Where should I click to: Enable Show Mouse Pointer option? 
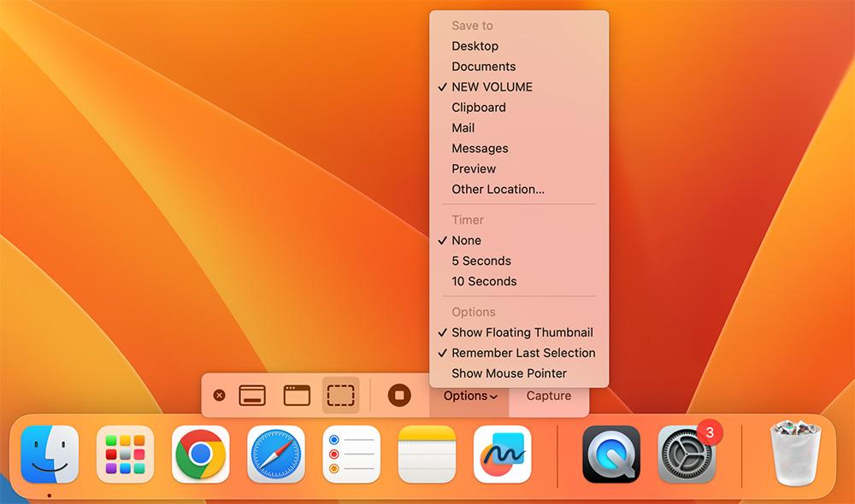pyautogui.click(x=509, y=373)
